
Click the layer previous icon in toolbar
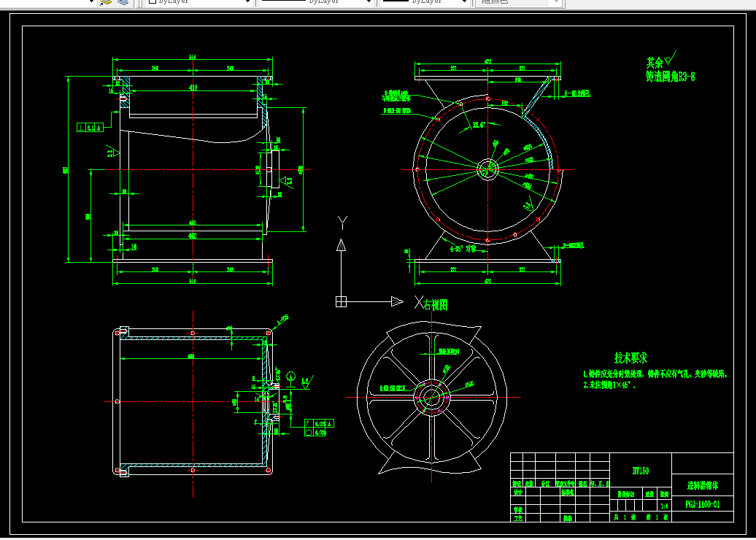pos(106,2)
